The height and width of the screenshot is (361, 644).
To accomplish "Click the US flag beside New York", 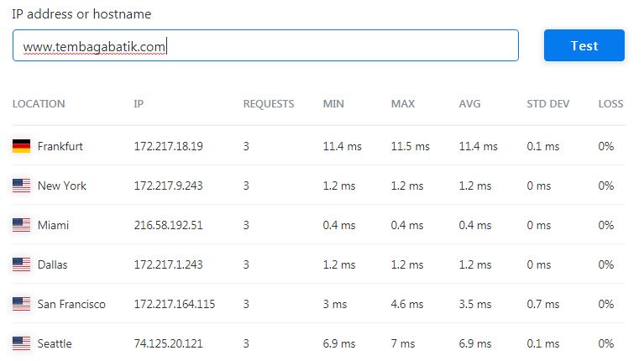I will 21,186.
